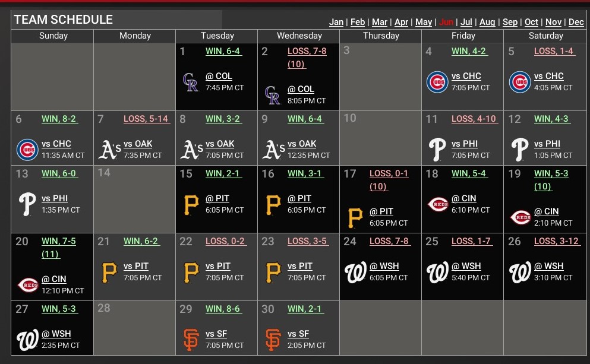Click the Athletics logo on June 7
Screen dimensions: 590x364
click(x=109, y=150)
